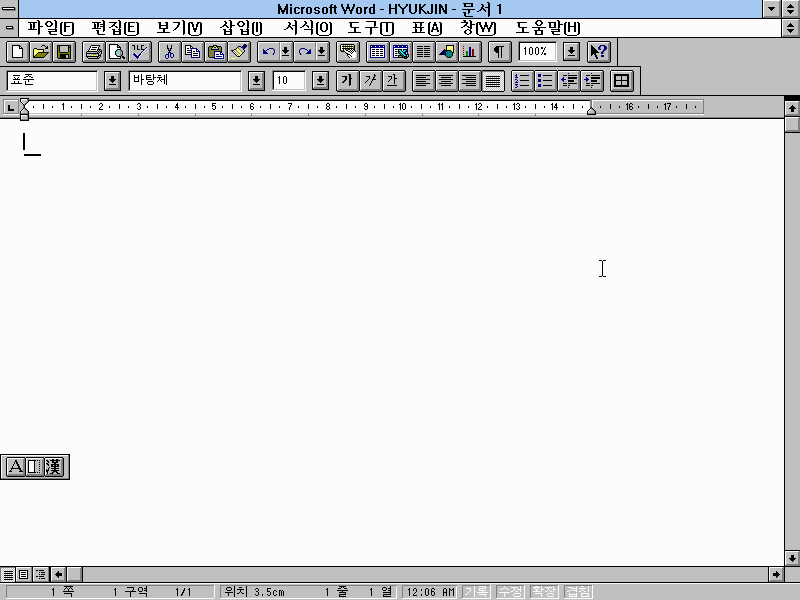Save document with the floppy disk icon

(x=64, y=52)
